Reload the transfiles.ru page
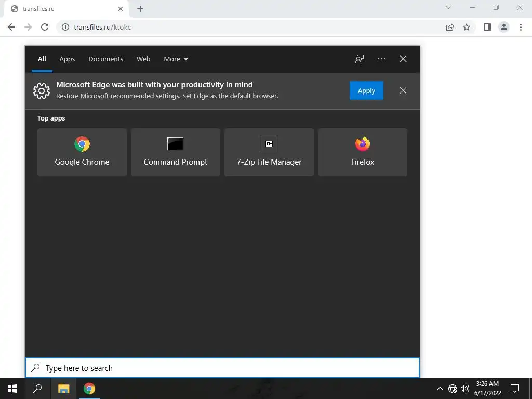This screenshot has width=532, height=399. tap(45, 27)
